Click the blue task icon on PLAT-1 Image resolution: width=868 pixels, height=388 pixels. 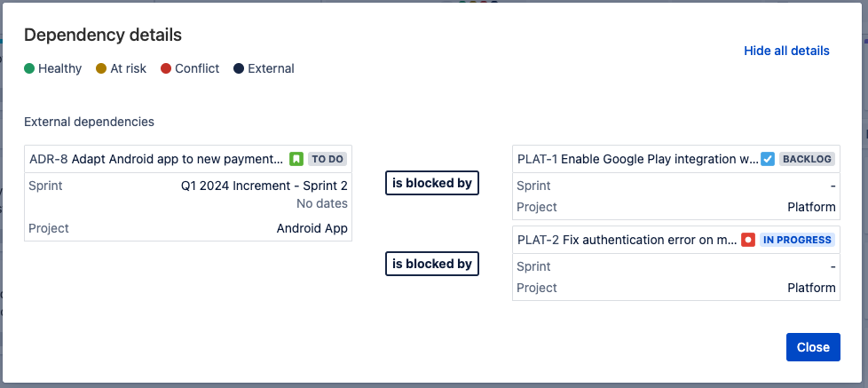click(x=768, y=159)
